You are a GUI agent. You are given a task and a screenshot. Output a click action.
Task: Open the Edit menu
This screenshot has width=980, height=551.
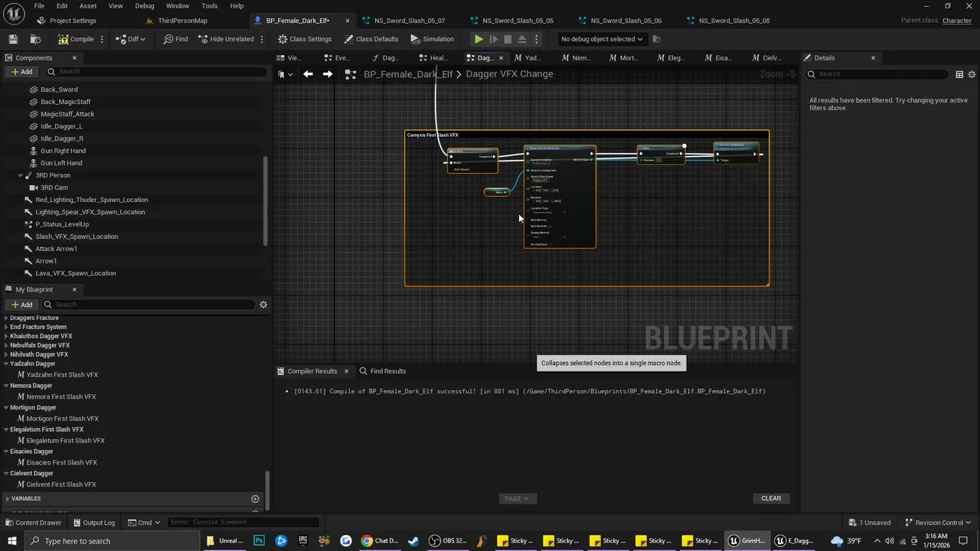62,5
